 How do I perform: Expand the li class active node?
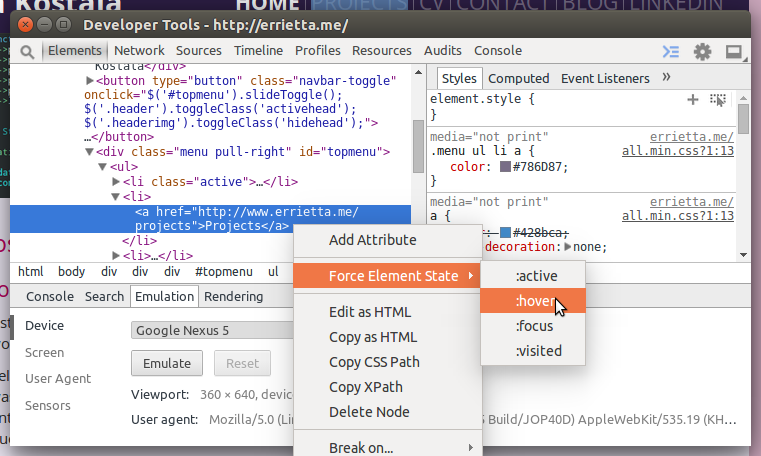[x=116, y=182]
